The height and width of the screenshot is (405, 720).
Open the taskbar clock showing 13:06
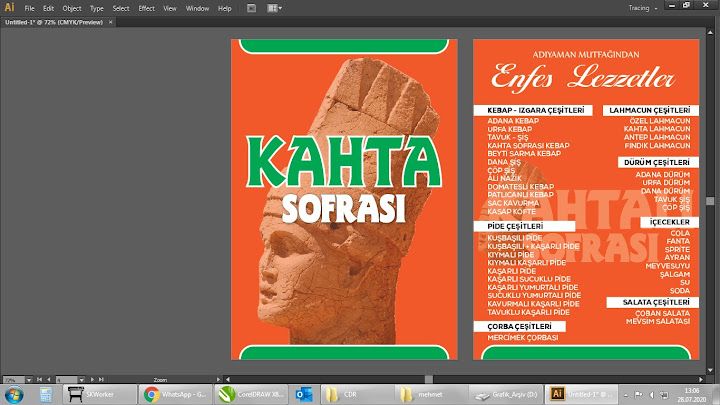coord(692,395)
